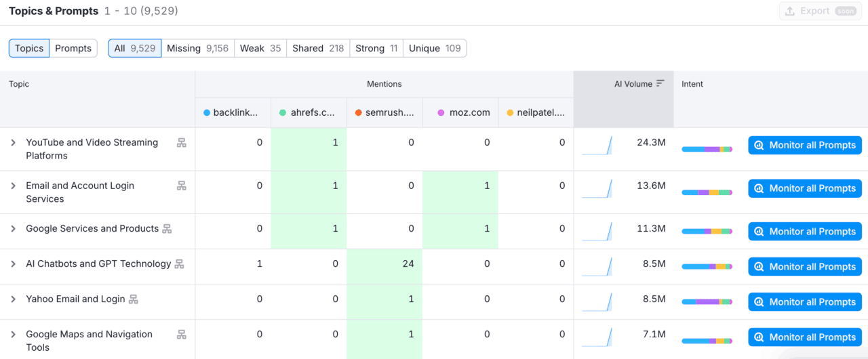Click the moz.com column header
This screenshot has height=359, width=868.
tap(460, 112)
